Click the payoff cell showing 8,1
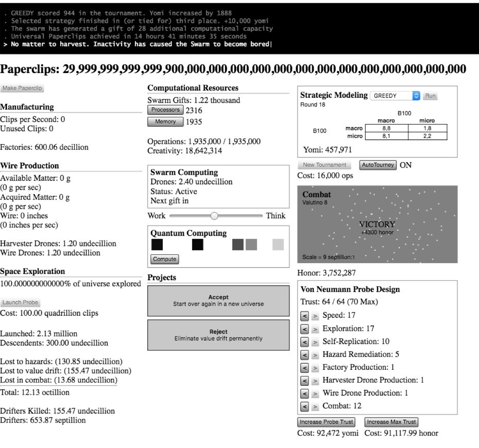Image resolution: width=479 pixels, height=448 pixels. click(386, 136)
